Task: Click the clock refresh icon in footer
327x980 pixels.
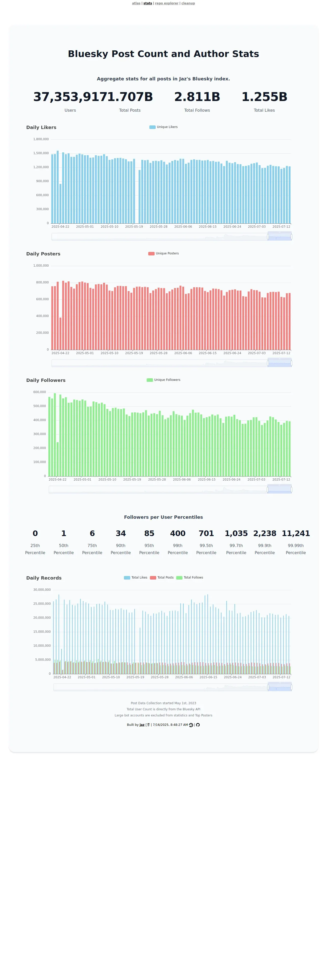Action: click(191, 725)
